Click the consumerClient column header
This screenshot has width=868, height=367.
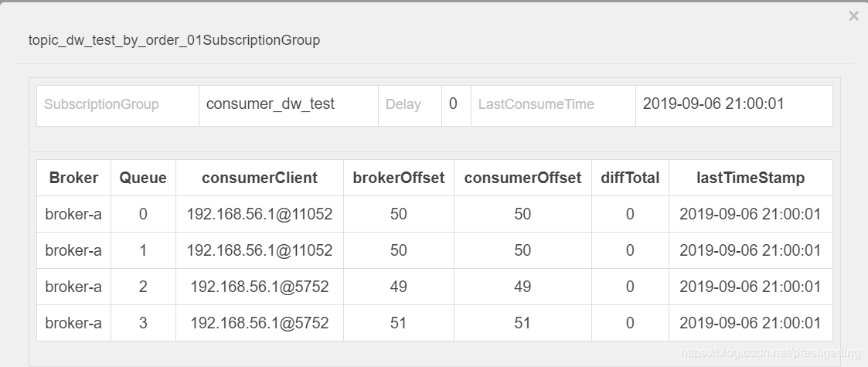[260, 178]
